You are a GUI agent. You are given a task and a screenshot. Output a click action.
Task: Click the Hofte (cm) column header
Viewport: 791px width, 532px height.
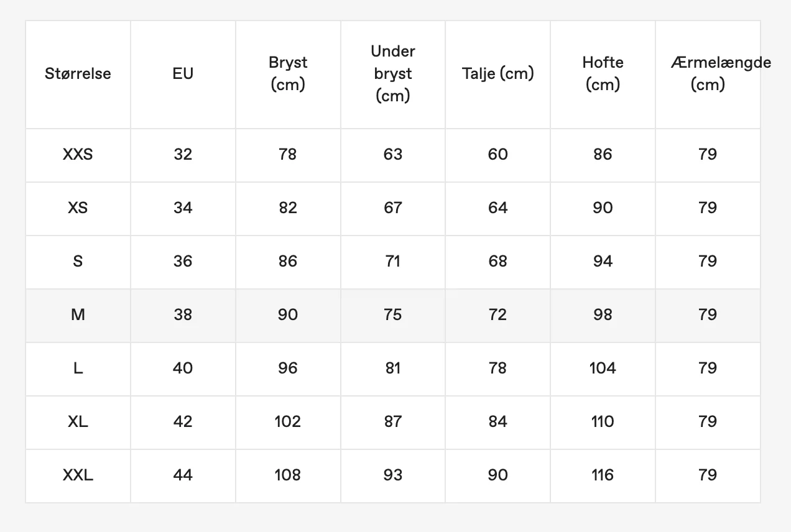coord(603,74)
